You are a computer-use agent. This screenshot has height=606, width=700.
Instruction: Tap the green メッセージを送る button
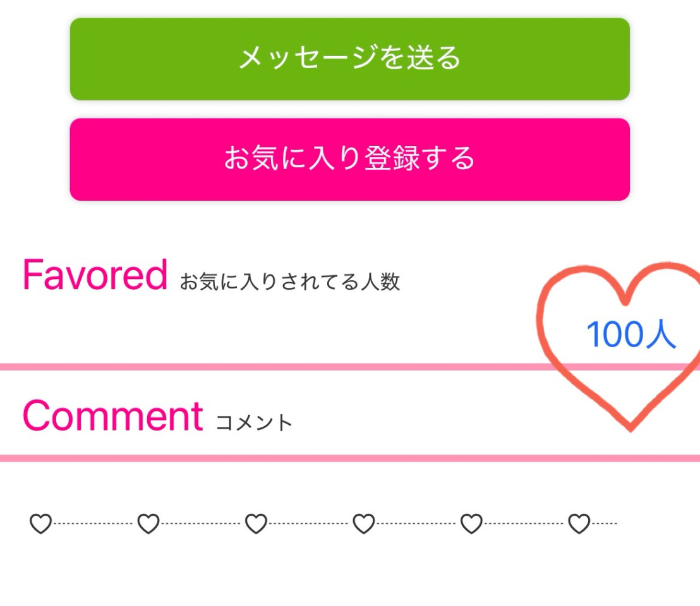(x=349, y=59)
